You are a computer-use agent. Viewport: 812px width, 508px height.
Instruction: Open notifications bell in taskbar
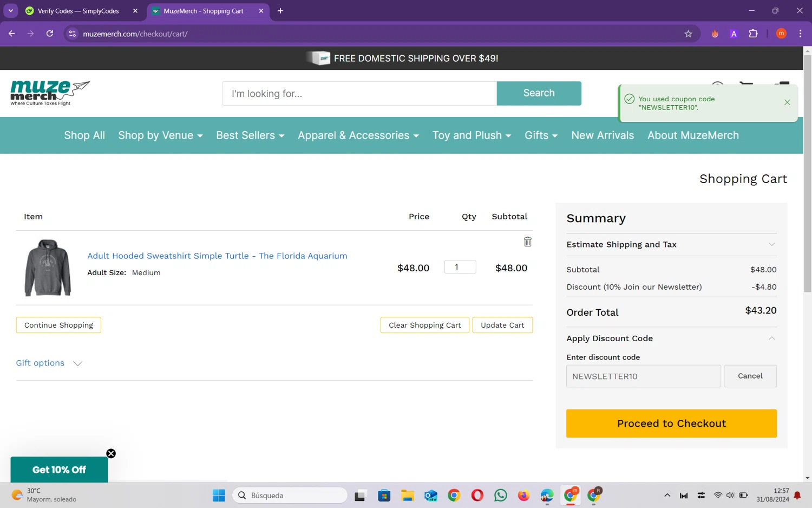(797, 495)
